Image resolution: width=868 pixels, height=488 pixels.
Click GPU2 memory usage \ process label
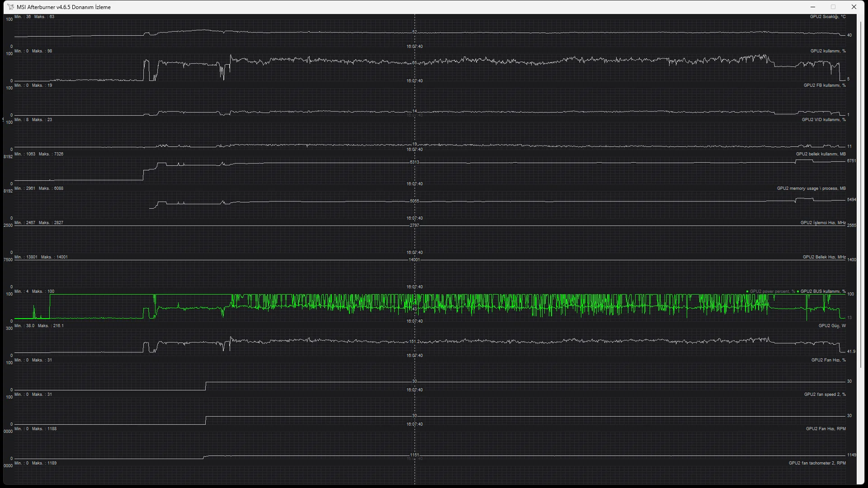click(811, 188)
